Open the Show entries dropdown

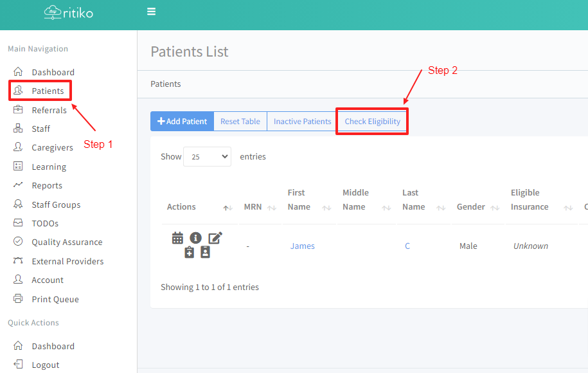pos(207,156)
